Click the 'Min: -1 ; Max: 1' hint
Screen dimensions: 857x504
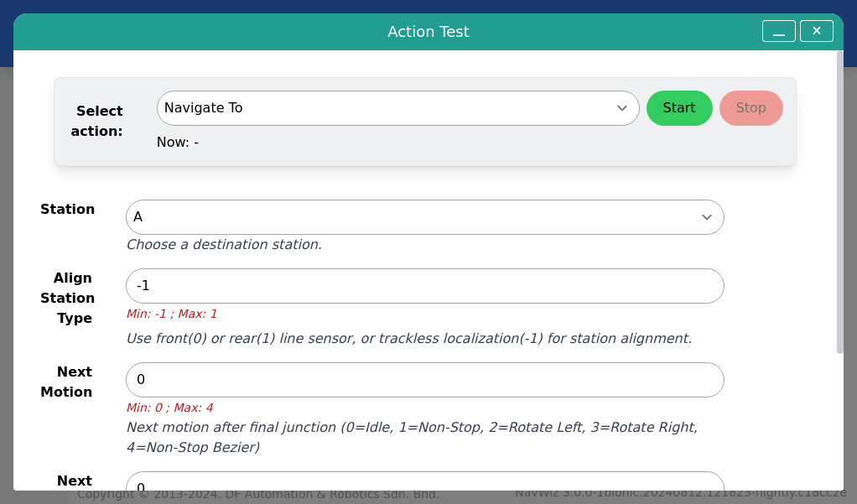coord(172,314)
